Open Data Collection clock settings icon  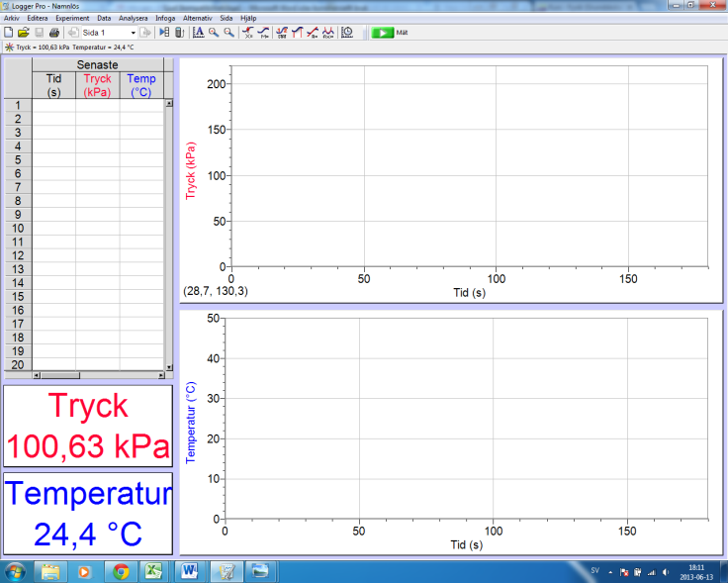pos(347,33)
